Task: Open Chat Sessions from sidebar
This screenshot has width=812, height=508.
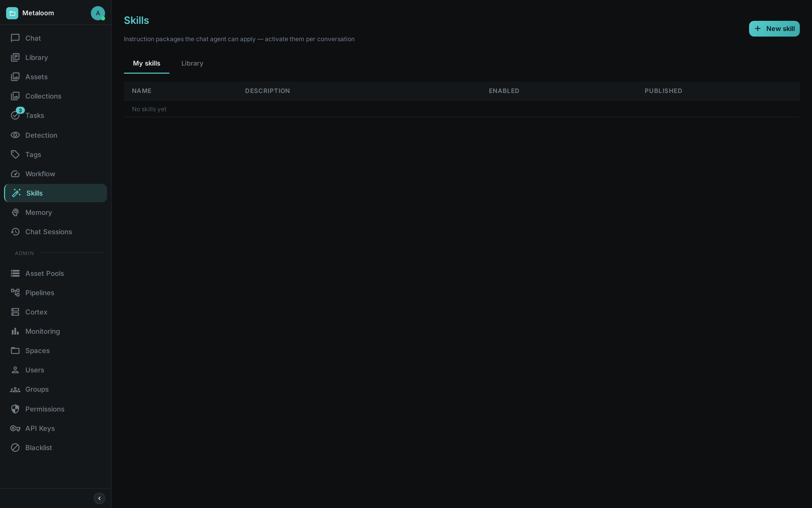Action: (56, 232)
